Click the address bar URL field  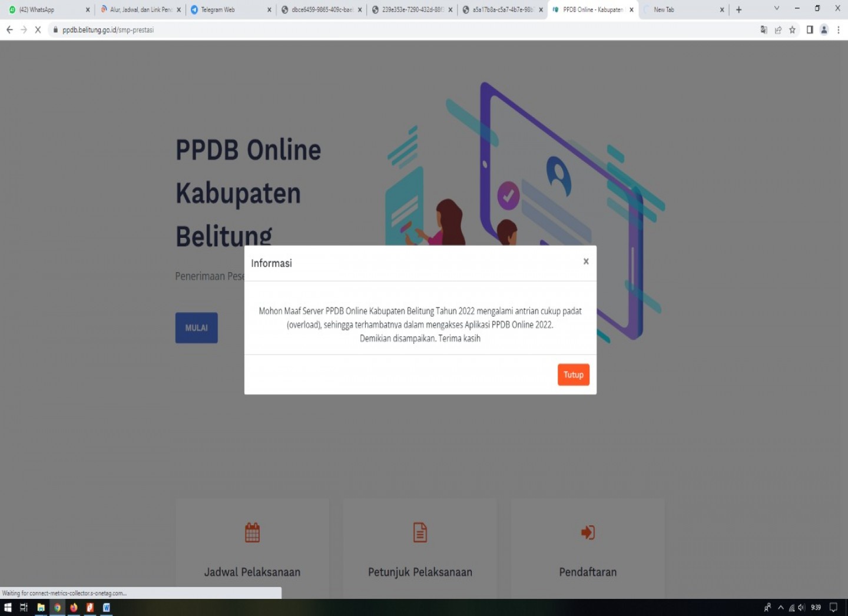(353, 30)
